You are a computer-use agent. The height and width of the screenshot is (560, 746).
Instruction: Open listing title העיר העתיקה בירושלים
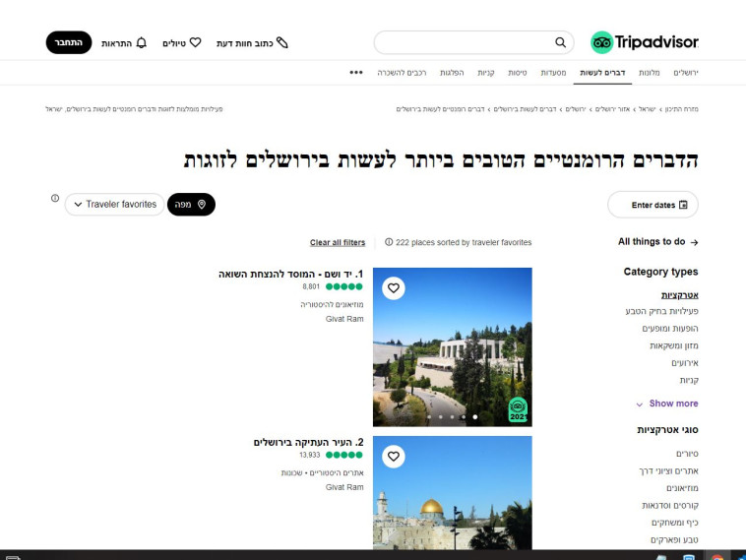click(x=308, y=443)
